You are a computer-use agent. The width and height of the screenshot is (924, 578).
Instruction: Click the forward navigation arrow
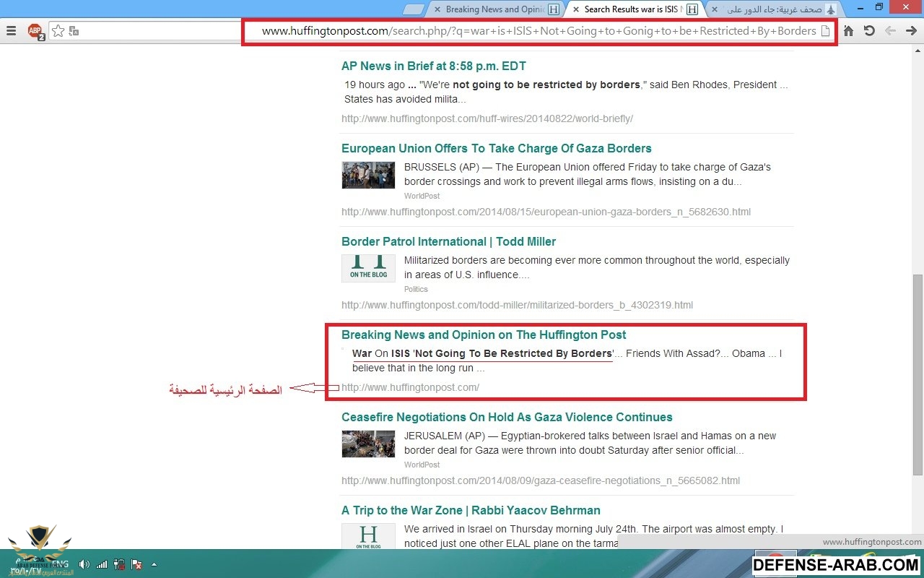[x=911, y=31]
